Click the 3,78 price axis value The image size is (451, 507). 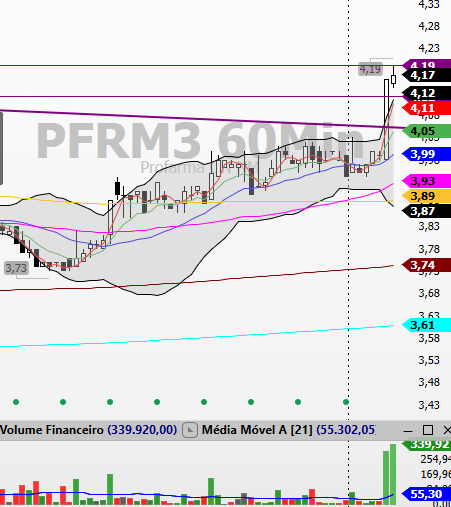(429, 249)
